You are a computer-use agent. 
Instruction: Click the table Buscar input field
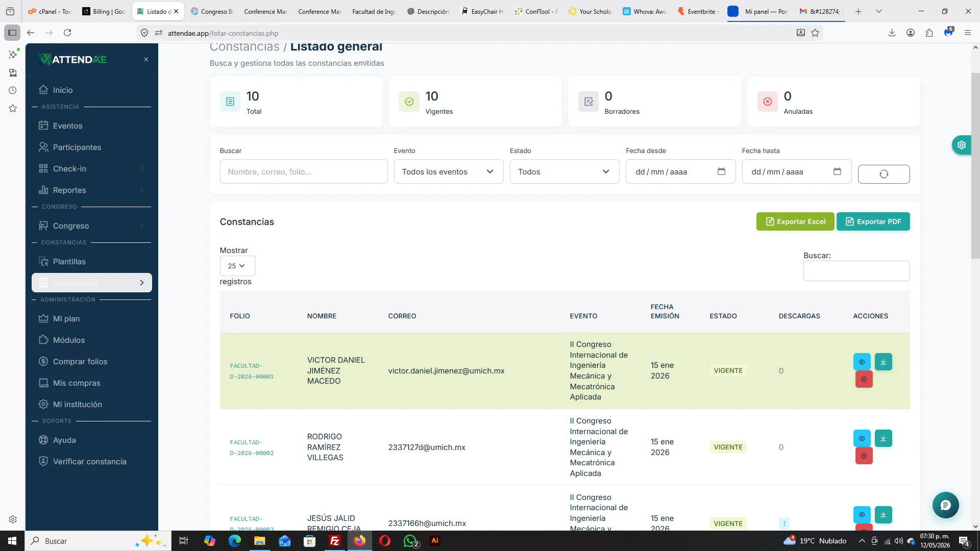pos(856,271)
